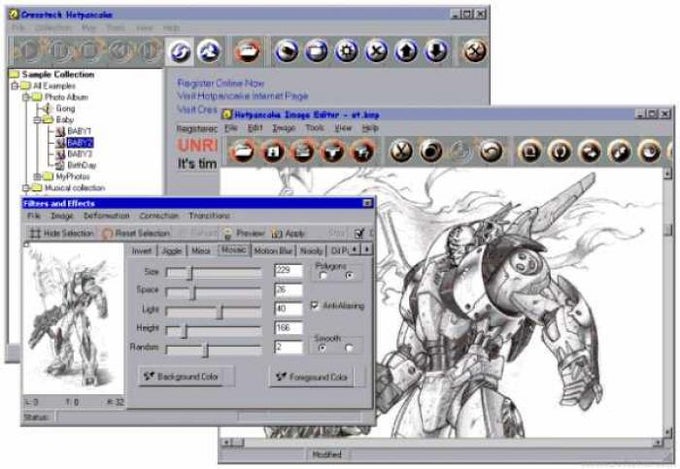Select the first Smooth radio option

(322, 348)
